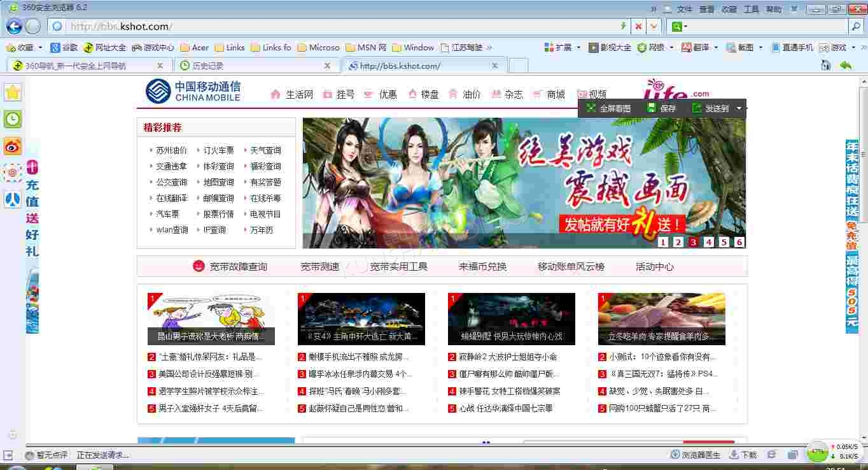Click 苏州油价 in 精彩推荐
The height and width of the screenshot is (470, 868).
pos(172,150)
